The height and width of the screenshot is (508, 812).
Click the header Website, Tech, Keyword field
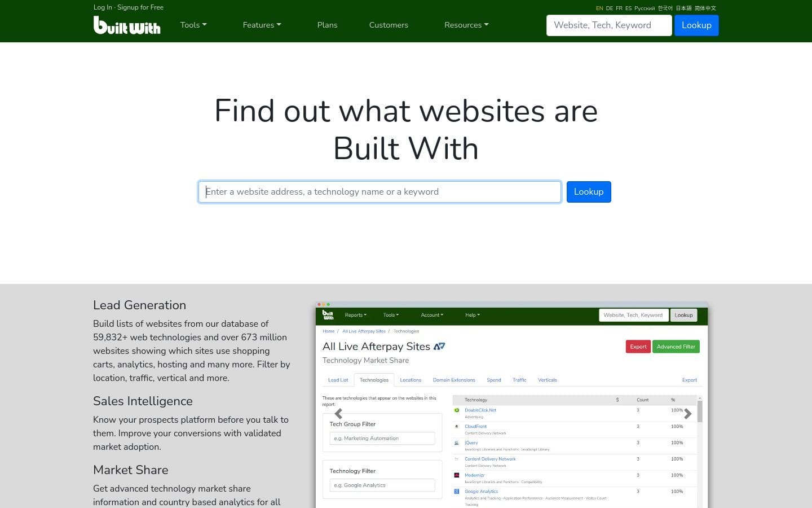[608, 25]
